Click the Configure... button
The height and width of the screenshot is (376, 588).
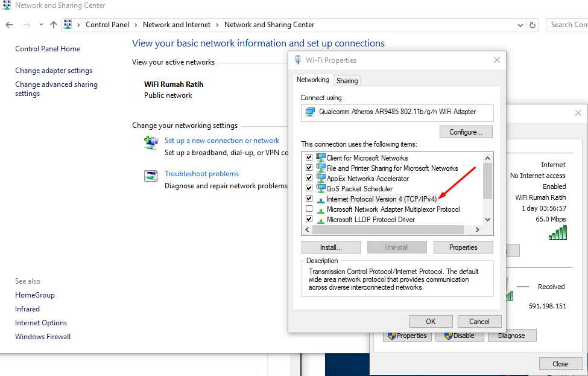(x=466, y=132)
